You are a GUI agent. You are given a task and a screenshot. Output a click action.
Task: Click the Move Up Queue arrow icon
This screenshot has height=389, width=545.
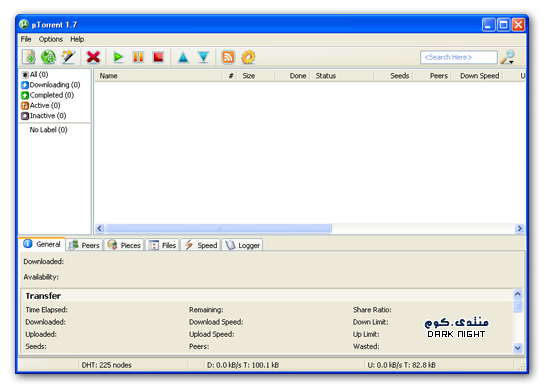[183, 57]
